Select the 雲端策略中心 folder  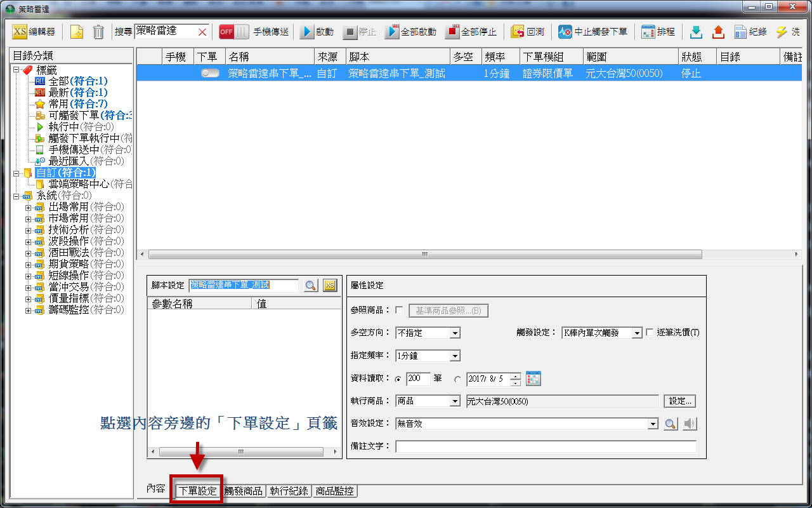[84, 184]
